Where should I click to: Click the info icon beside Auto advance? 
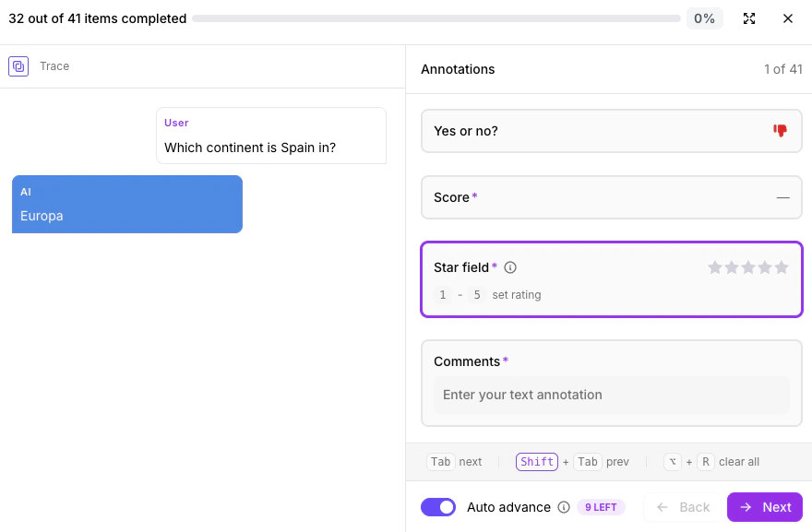(563, 507)
